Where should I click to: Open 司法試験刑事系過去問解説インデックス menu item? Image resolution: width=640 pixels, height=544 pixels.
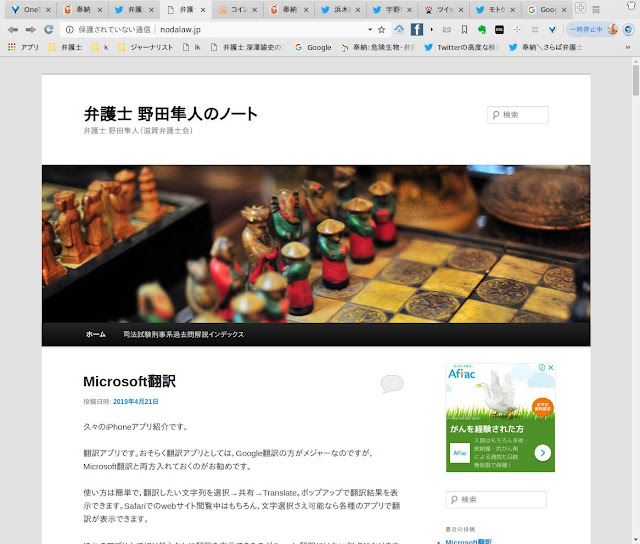click(184, 334)
